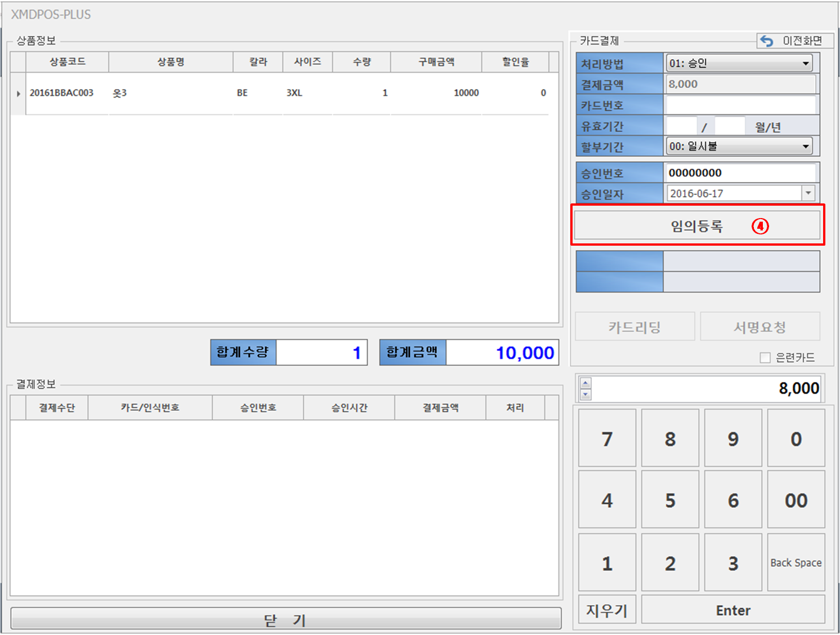840x635 pixels.
Task: Tap the 7 key on keypad
Action: (x=607, y=438)
